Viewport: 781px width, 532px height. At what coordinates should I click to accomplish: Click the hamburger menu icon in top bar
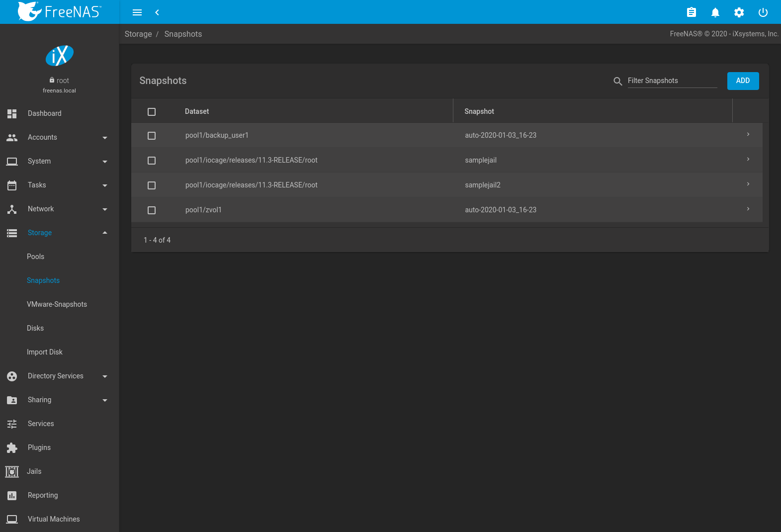click(137, 12)
